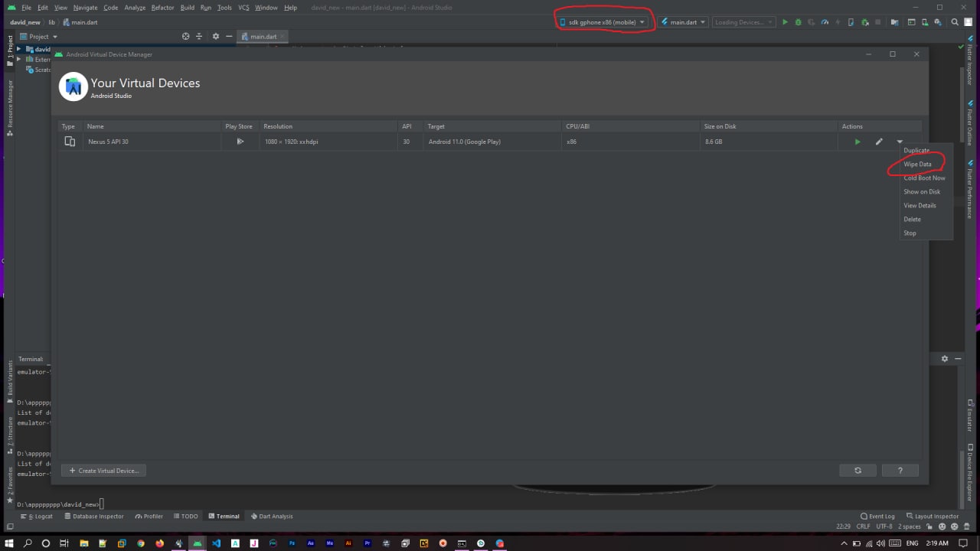This screenshot has width=980, height=551.
Task: Select Cold Boot Now option
Action: (924, 178)
